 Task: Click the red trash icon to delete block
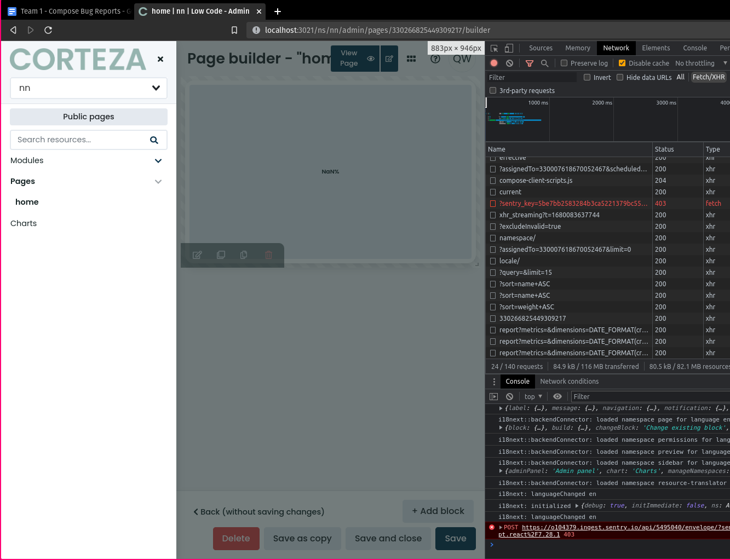point(268,255)
